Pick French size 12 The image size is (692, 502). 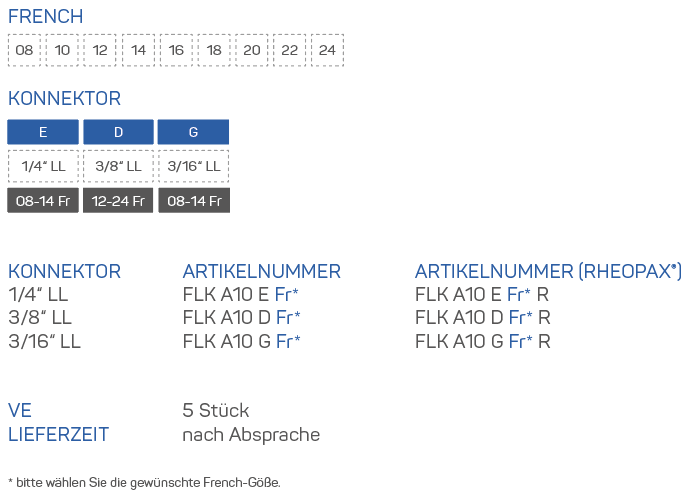[x=100, y=51]
